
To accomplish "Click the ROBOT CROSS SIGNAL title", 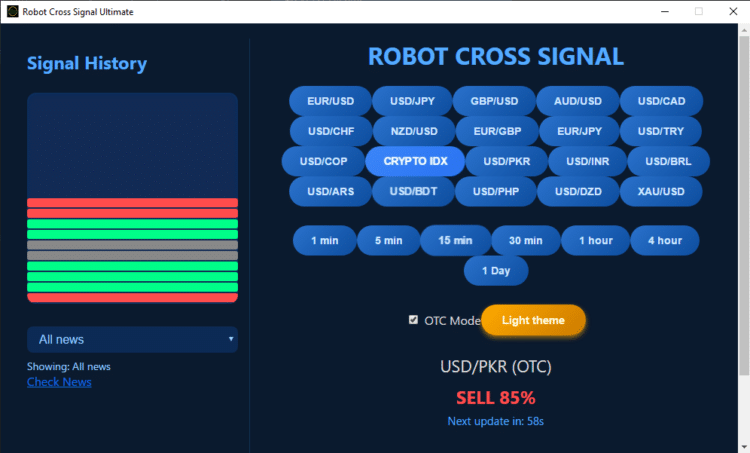I will point(496,56).
